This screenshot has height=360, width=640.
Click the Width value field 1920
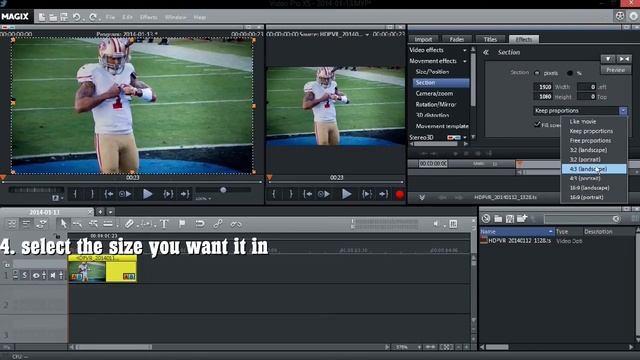(543, 87)
